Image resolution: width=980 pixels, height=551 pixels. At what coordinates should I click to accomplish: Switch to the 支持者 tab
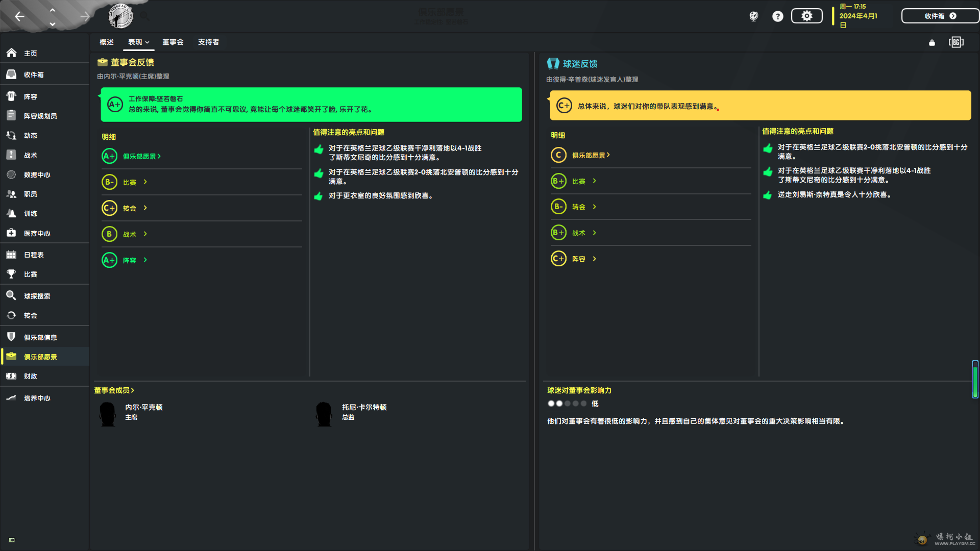208,42
